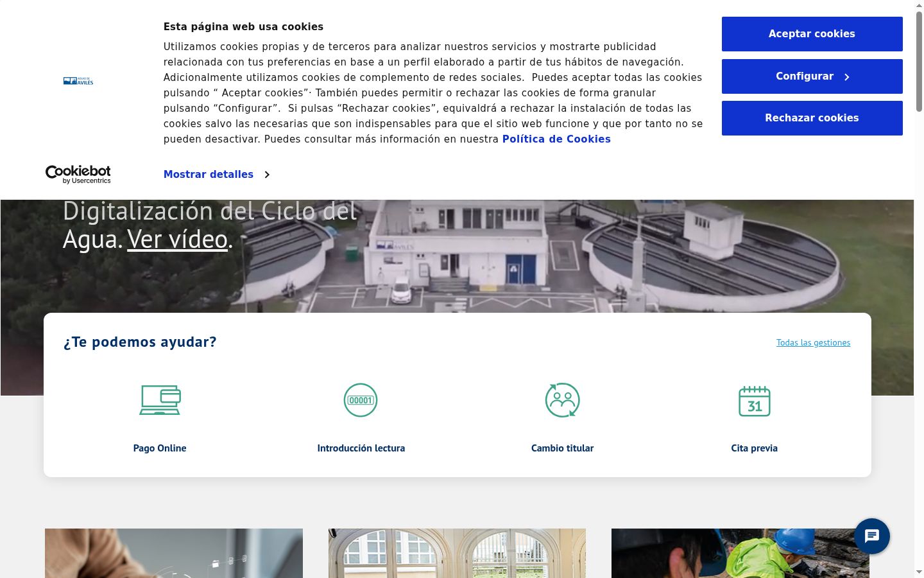This screenshot has width=924, height=578.
Task: Follow the Ver vídeo link
Action: pyautogui.click(x=178, y=240)
